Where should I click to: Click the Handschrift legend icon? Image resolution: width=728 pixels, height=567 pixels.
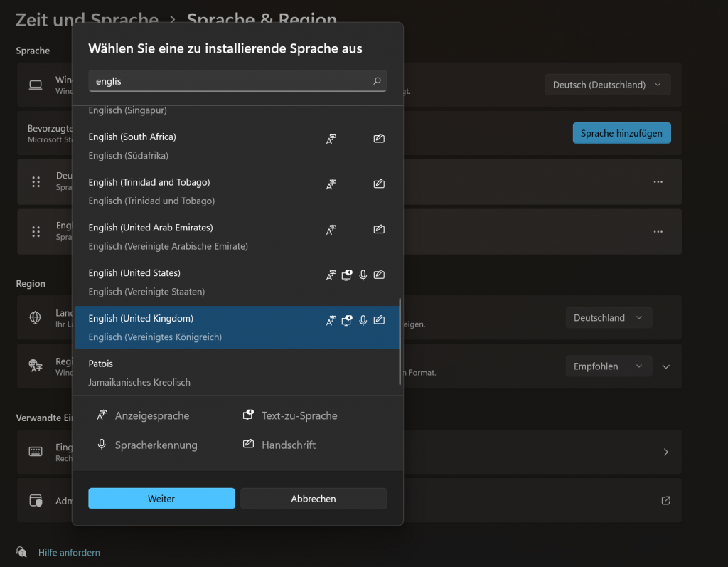(248, 444)
